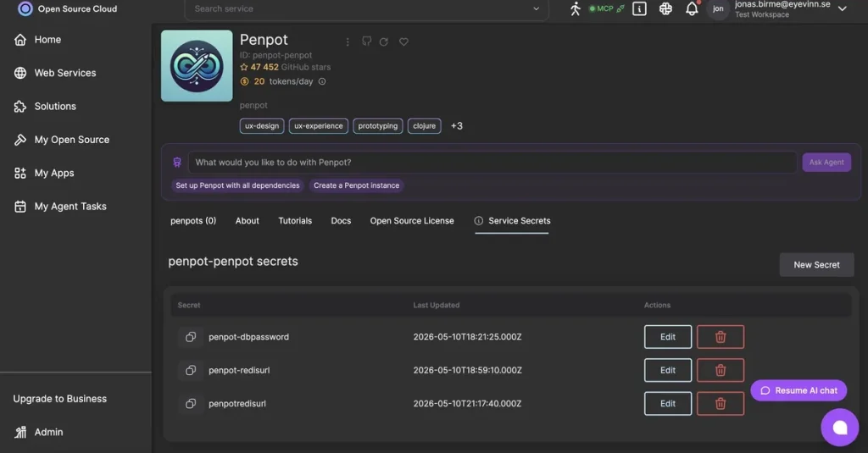
Task: Click the Admin icon in the sidebar
Action: (x=20, y=432)
